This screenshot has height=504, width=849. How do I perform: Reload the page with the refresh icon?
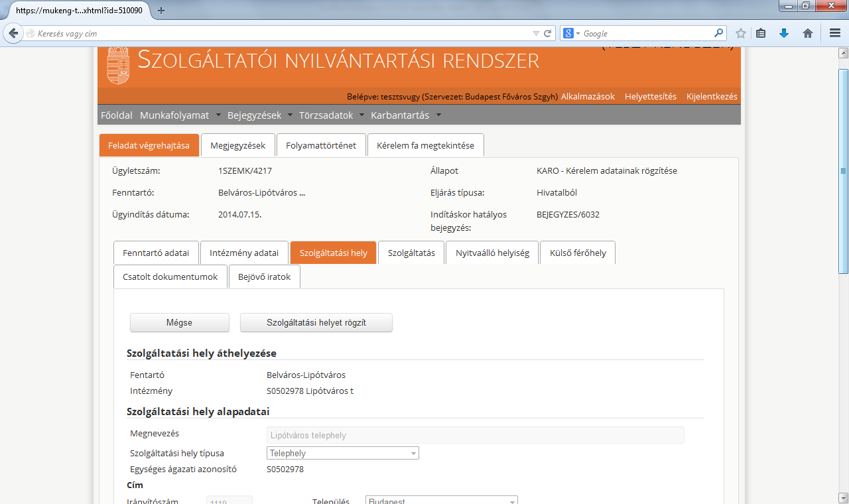548,33
